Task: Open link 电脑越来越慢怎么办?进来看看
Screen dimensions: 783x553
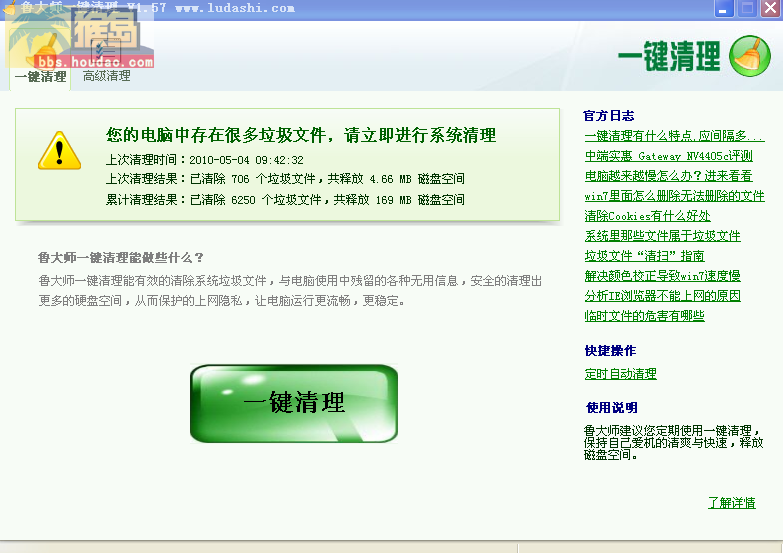Action: tap(669, 176)
